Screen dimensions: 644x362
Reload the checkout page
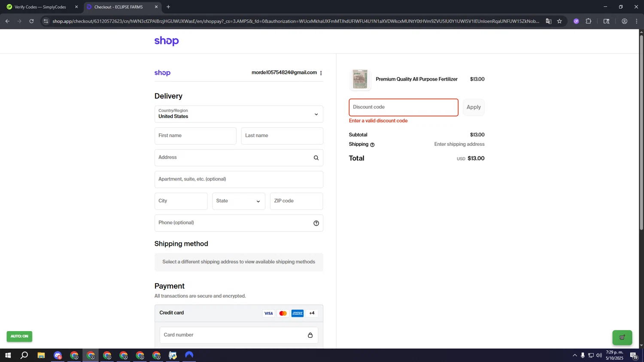point(31,21)
